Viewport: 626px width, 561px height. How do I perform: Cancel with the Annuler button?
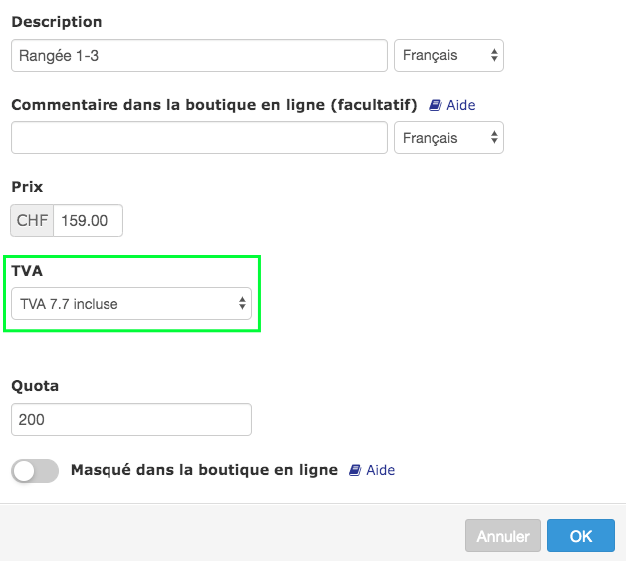point(503,536)
